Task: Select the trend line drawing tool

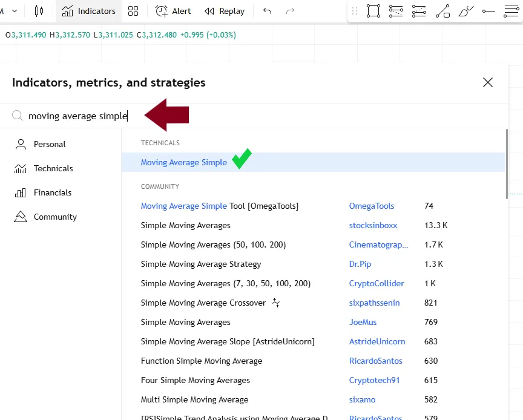Action: (442, 11)
